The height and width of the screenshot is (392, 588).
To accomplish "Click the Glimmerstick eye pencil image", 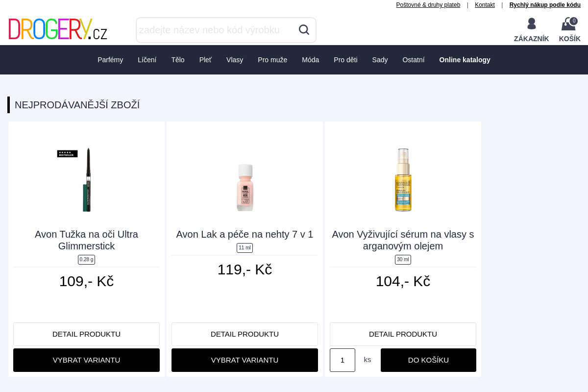I will [x=86, y=179].
